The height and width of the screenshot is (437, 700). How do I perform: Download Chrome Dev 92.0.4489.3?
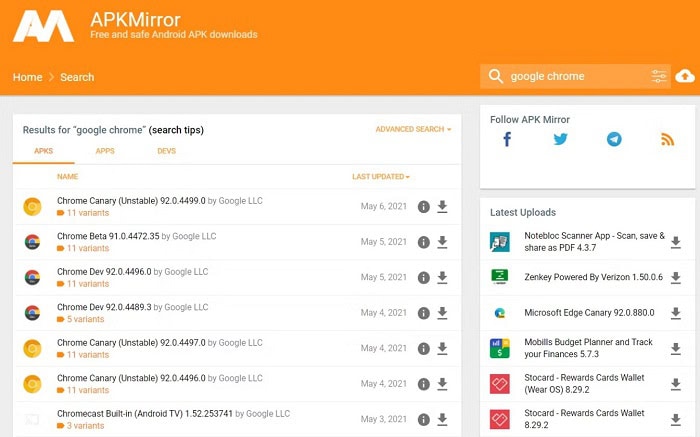tap(442, 313)
